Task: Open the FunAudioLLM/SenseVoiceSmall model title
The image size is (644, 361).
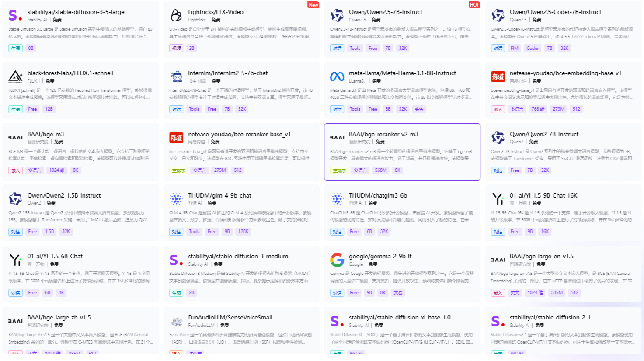Action: point(230,317)
